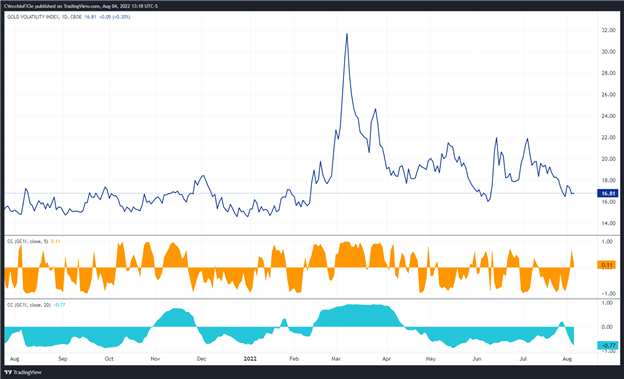Select the blue 16.81 current price tag
Screen dimensions: 624x379
(x=607, y=193)
